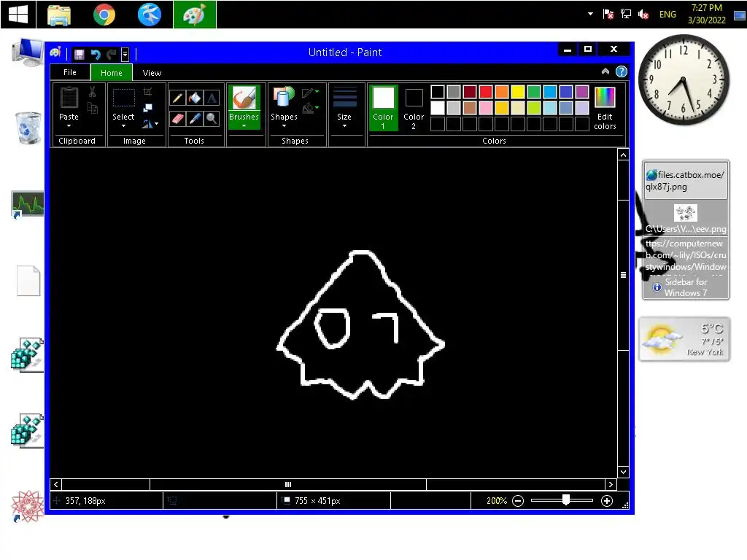Show hidden tray icons arrow
Viewport: 747px width, 560px height.
tap(590, 14)
